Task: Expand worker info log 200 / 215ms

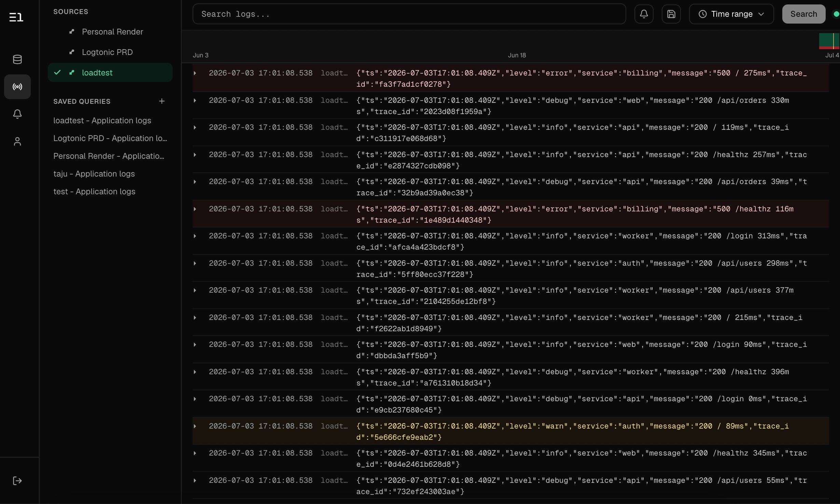Action: coord(195,318)
